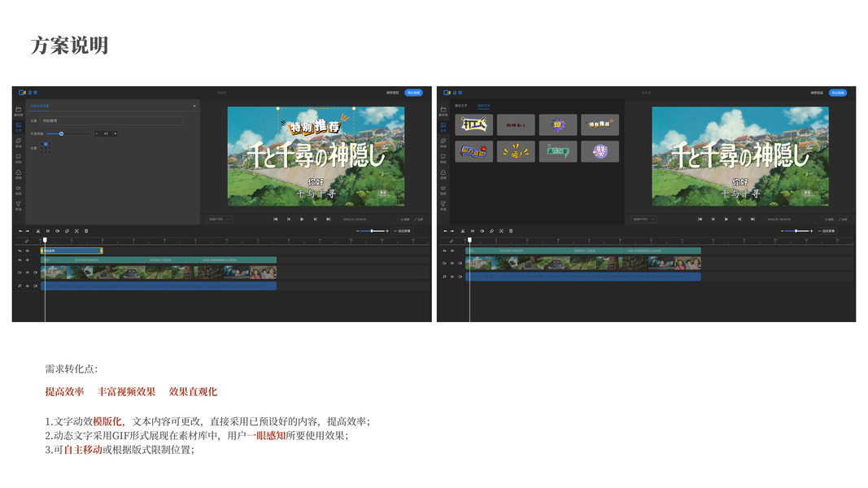Click the undo arrow in right editor timeline toolbar
This screenshot has height=488, width=868.
pos(446,231)
